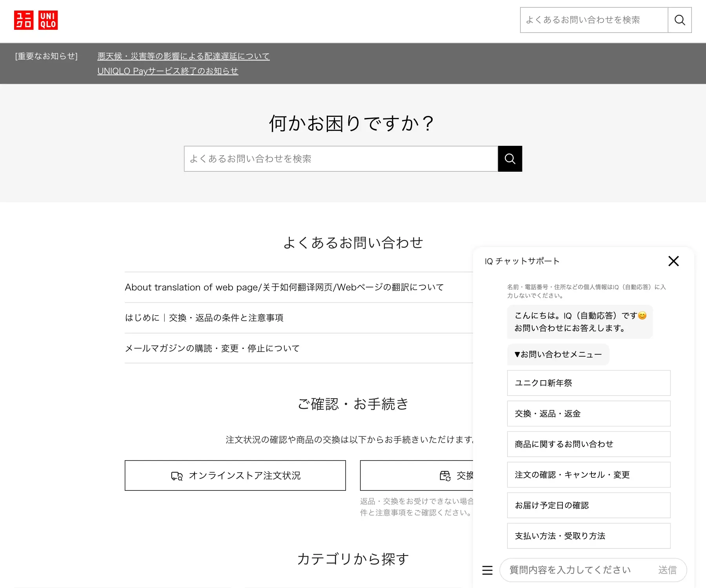Screen dimensions: 706x588
Task: Click the black magnifier search button
Action: pos(510,158)
